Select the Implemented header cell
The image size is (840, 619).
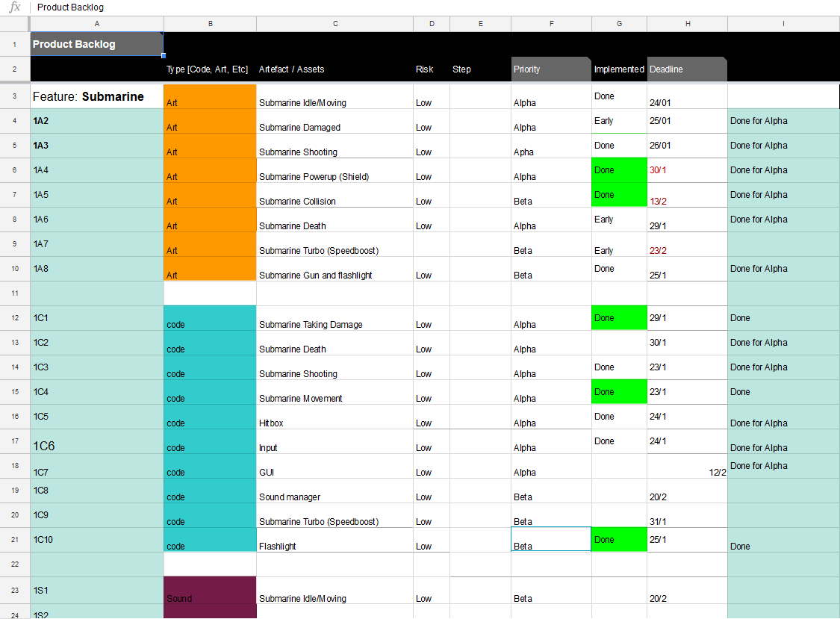point(619,69)
